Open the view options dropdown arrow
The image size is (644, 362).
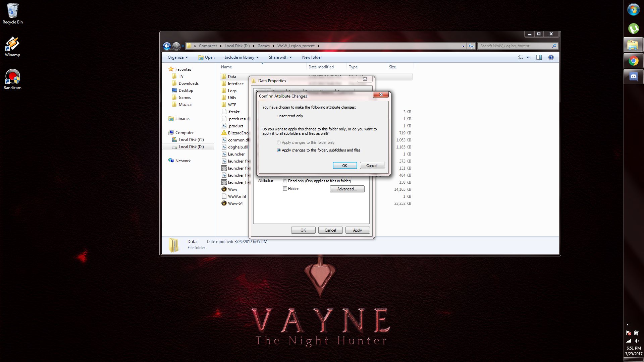pos(528,57)
